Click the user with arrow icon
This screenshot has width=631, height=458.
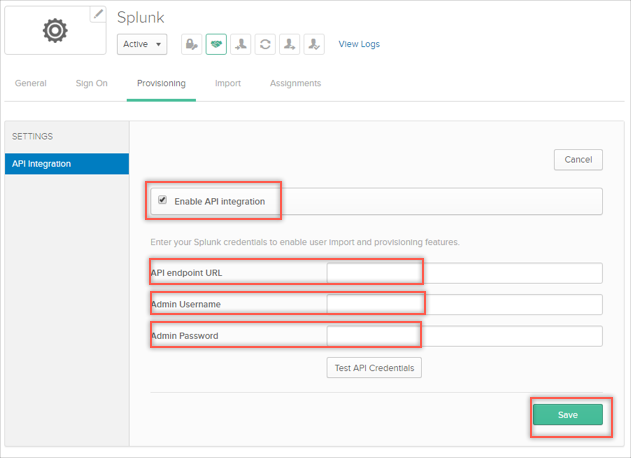[289, 44]
